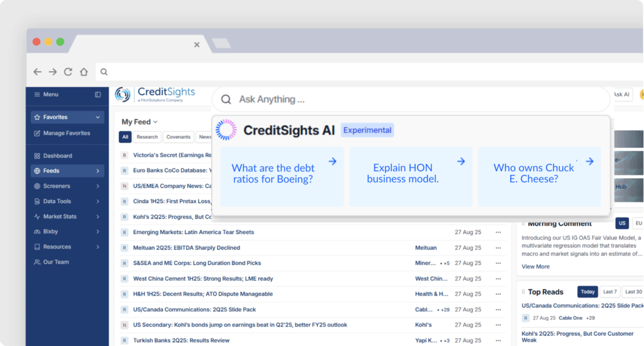Choose Who owns Chuck E. Cheese prompt

[539, 177]
